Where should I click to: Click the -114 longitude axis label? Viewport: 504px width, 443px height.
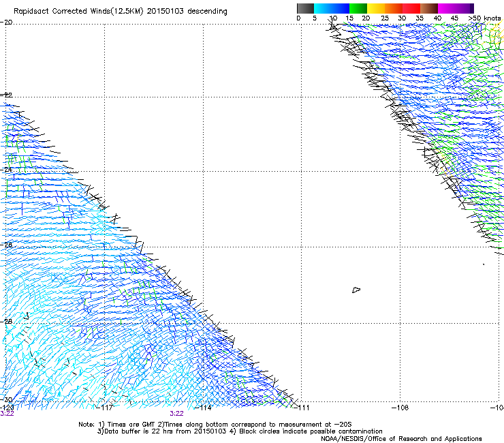click(203, 408)
